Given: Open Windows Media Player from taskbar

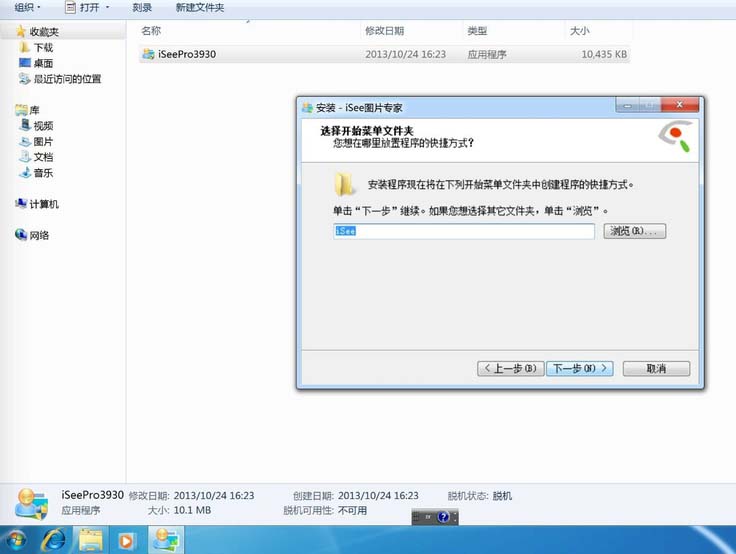Looking at the screenshot, I should [x=126, y=541].
